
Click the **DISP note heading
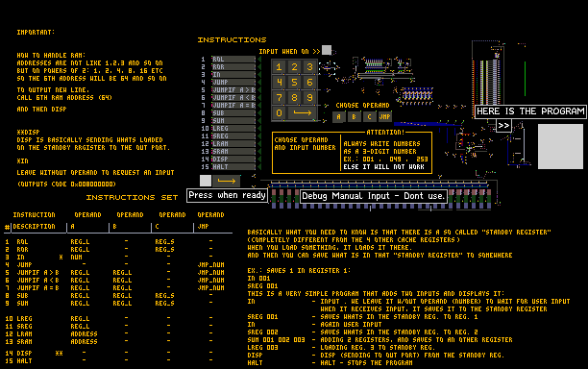click(28, 132)
